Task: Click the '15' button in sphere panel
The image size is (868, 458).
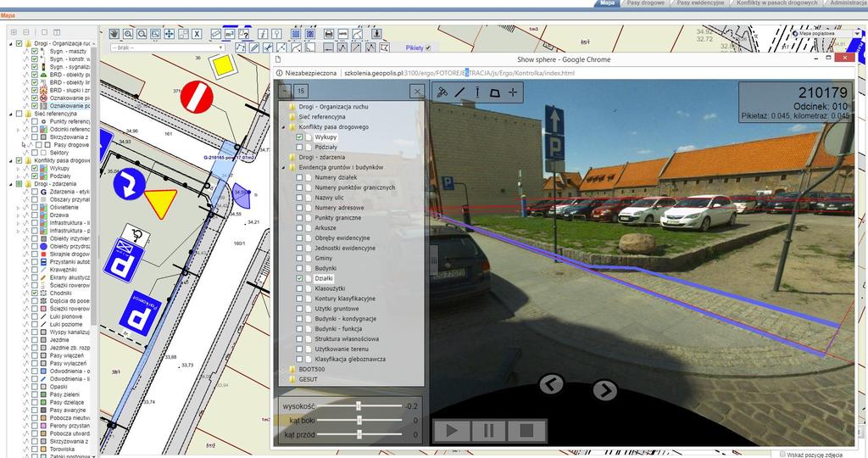Action: (301, 91)
